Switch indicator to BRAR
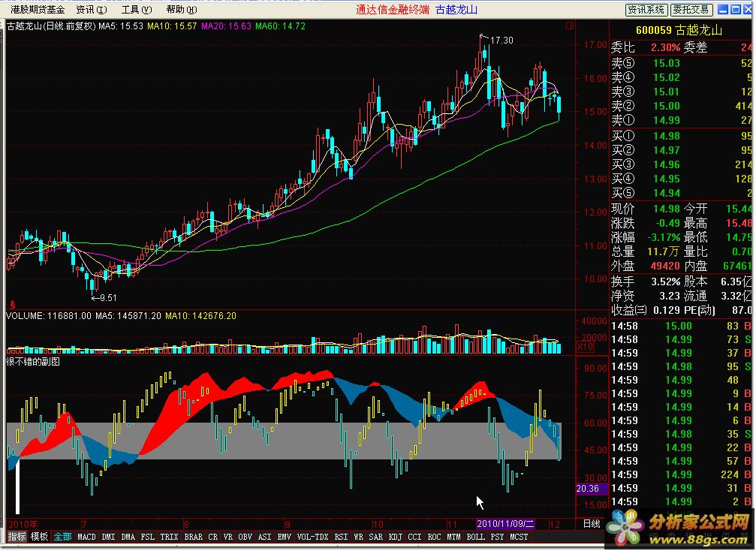The width and height of the screenshot is (756, 551). click(x=194, y=537)
